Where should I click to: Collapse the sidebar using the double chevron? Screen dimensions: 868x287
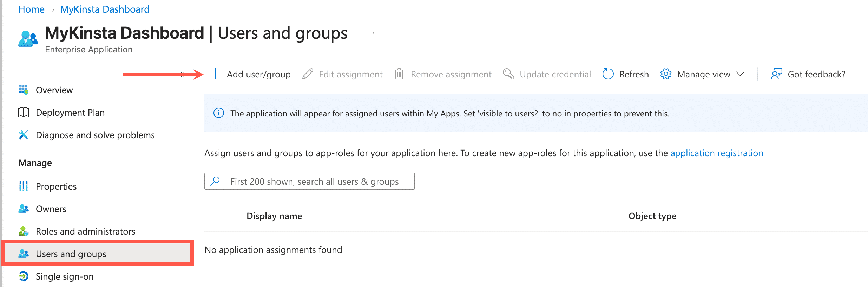[183, 74]
